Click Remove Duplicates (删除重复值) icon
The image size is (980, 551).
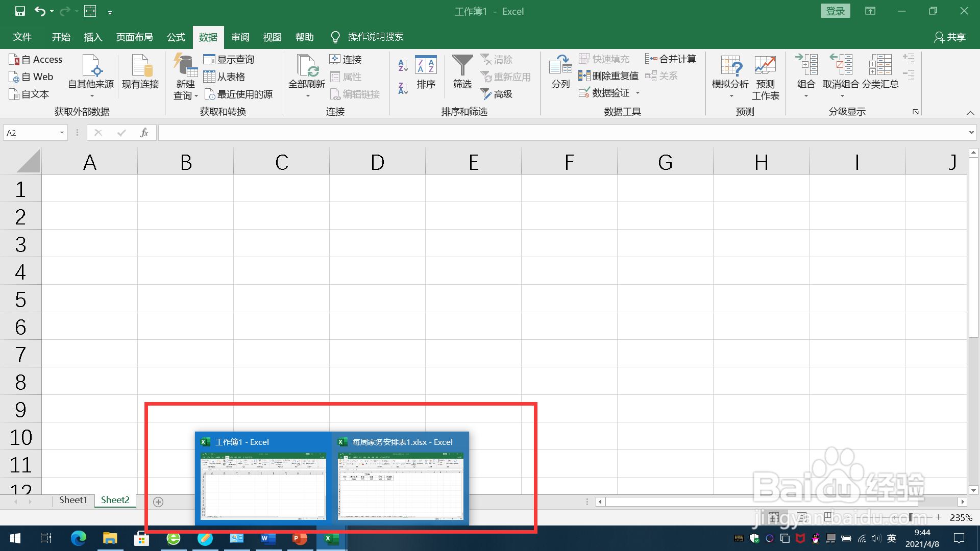tap(584, 76)
